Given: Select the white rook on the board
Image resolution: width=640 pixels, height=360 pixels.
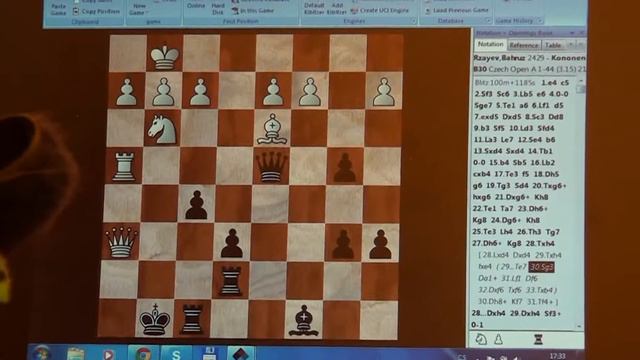Looking at the screenshot, I should pyautogui.click(x=124, y=167).
